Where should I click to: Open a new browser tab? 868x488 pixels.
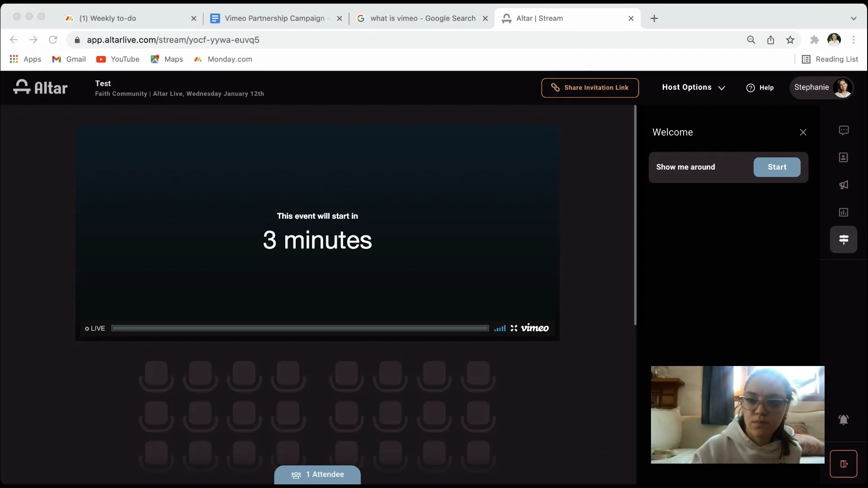[x=654, y=19]
